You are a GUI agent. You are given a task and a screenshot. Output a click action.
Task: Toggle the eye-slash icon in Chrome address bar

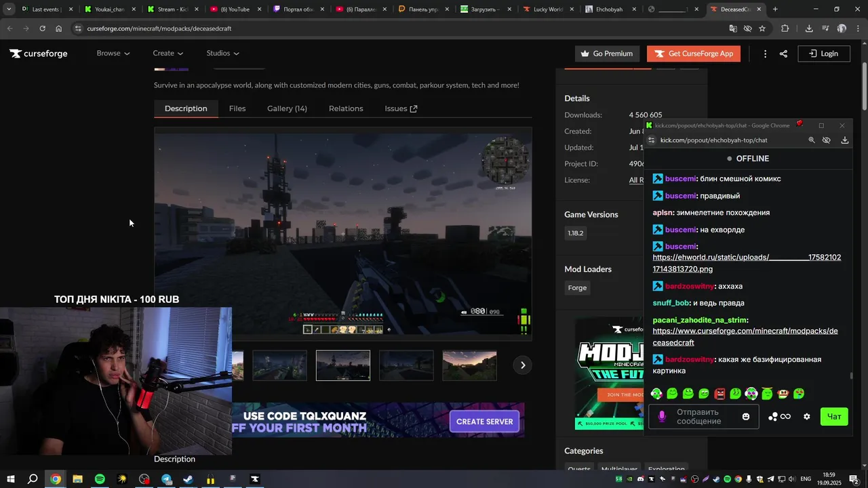coord(748,28)
